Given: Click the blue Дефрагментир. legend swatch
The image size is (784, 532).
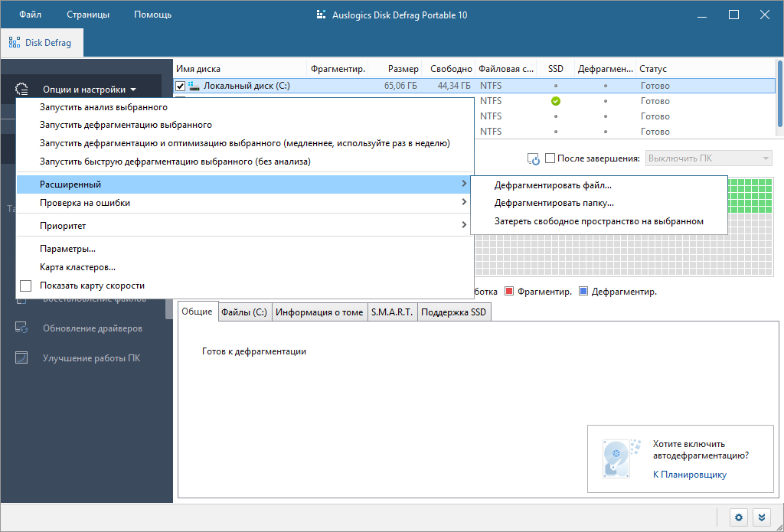Looking at the screenshot, I should pyautogui.click(x=583, y=291).
